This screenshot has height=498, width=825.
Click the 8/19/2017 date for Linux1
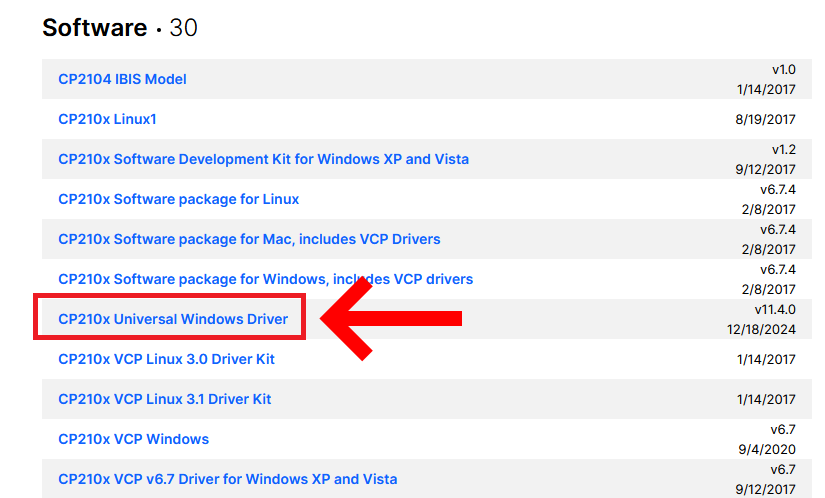pyautogui.click(x=765, y=119)
